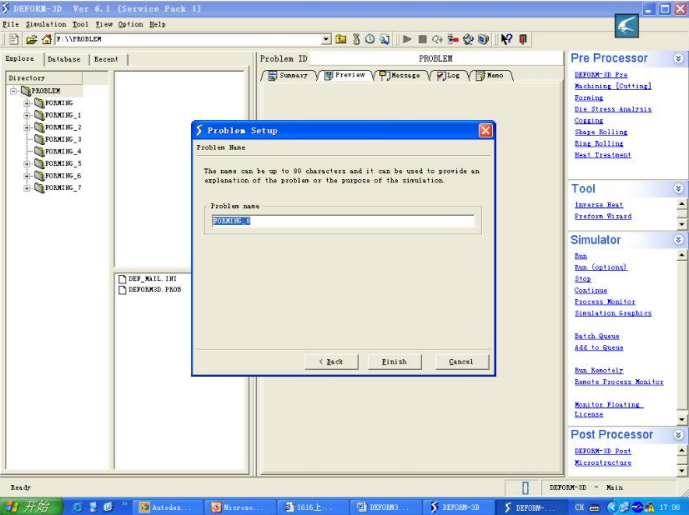This screenshot has width=689, height=515.
Task: Click the hourglass-like icon beside the clock
Action: (x=356, y=40)
